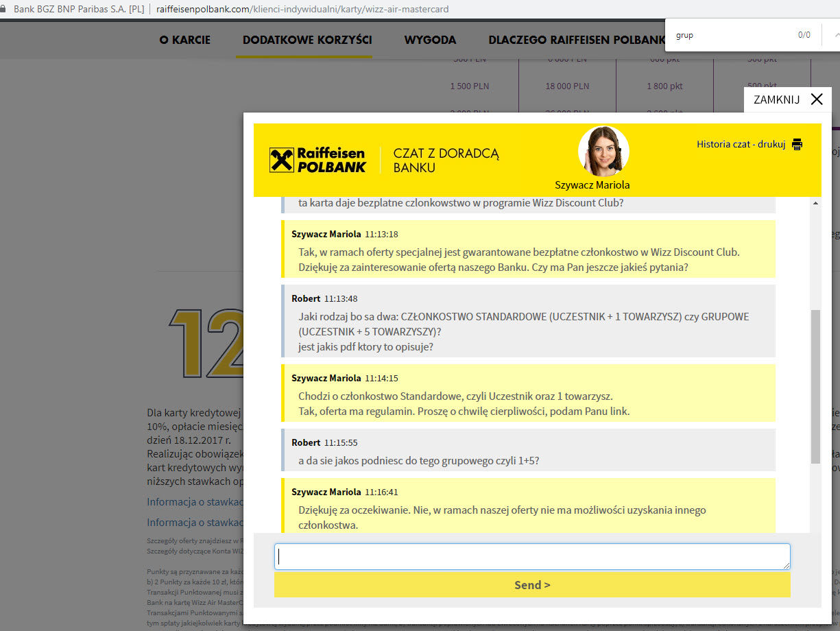This screenshot has height=631, width=840.
Task: Click the "1 800 pkt" table cell
Action: 664,86
